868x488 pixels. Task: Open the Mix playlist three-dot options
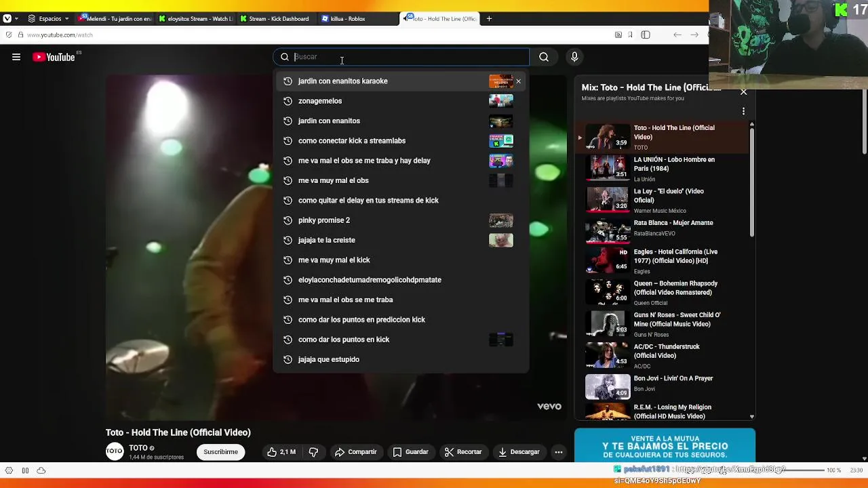coord(743,111)
